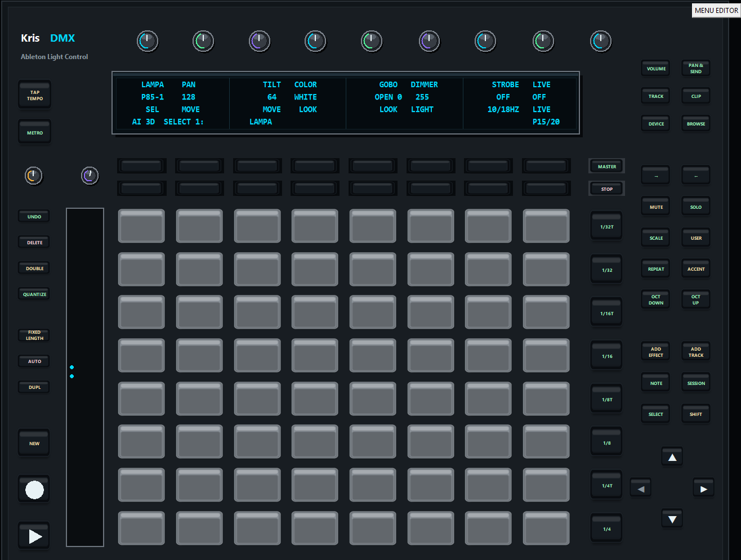Toggle the FIXED LENGTH button

click(34, 335)
